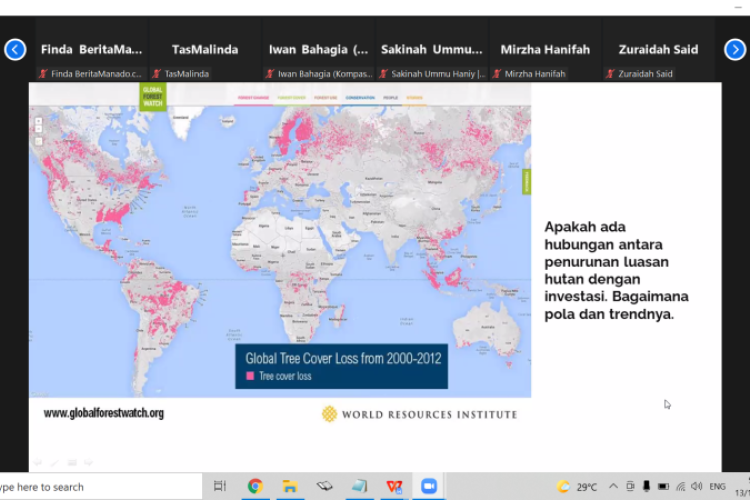The width and height of the screenshot is (750, 500).
Task: Click the Global Forest Watch logo
Action: [x=153, y=97]
